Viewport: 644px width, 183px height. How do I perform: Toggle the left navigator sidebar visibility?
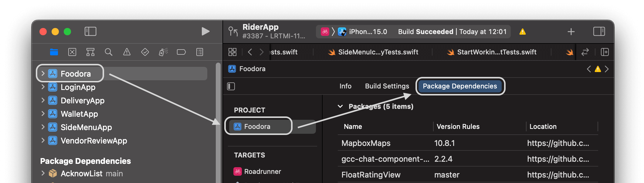pos(90,31)
